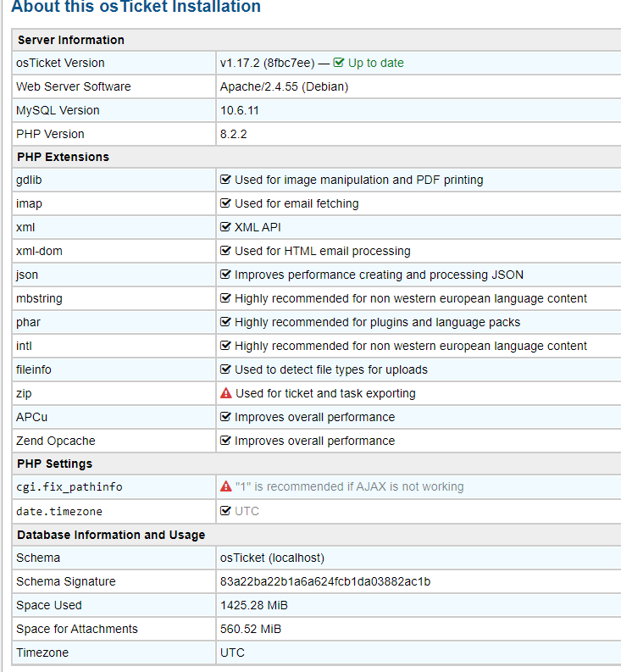Click the phar extension name
This screenshot has height=672, width=621.
(28, 322)
